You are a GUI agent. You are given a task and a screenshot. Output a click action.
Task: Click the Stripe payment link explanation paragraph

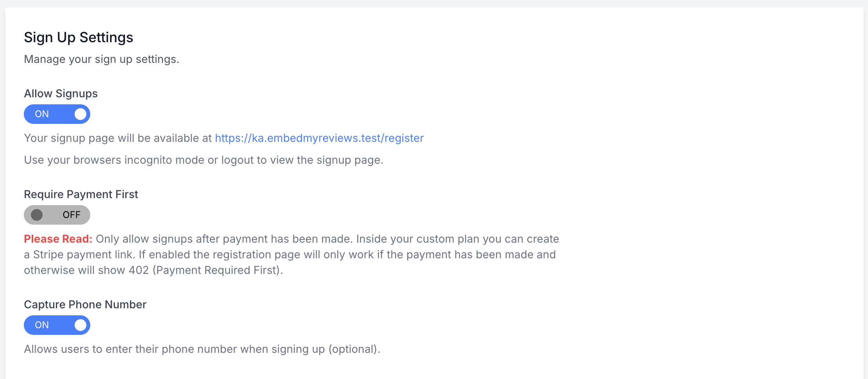[289, 255]
